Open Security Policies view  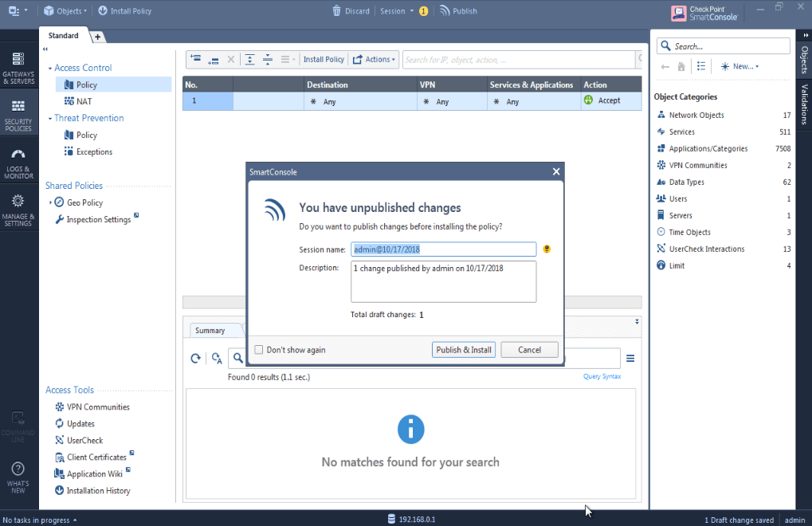pyautogui.click(x=18, y=116)
